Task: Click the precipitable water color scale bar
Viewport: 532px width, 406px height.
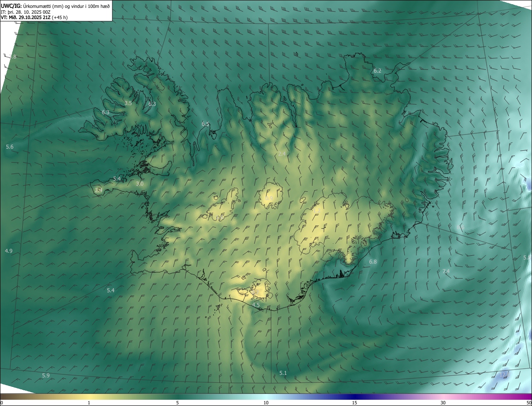Action: [x=266, y=397]
